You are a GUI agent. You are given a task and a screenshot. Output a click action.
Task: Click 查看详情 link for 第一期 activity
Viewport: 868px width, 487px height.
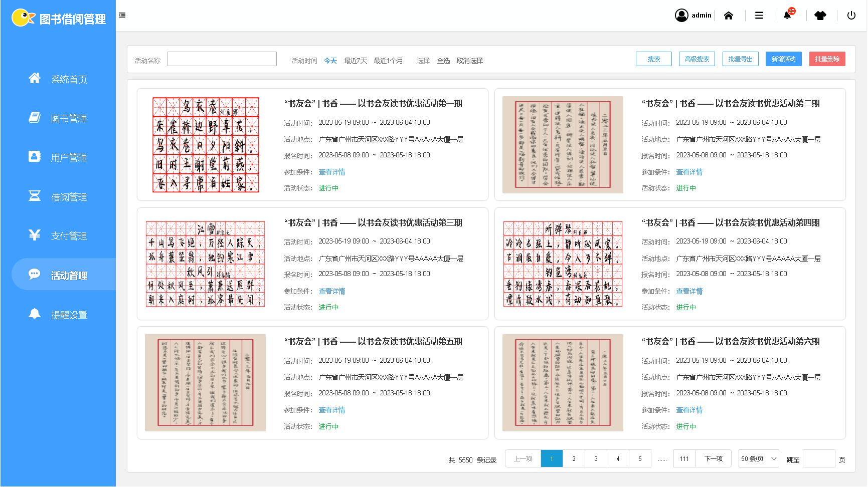[x=331, y=172]
